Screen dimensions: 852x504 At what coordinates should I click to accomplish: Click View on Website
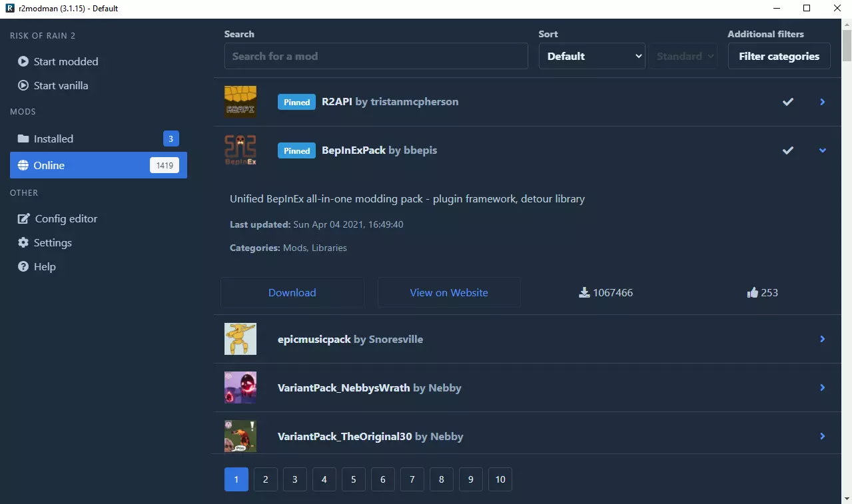[x=449, y=292]
